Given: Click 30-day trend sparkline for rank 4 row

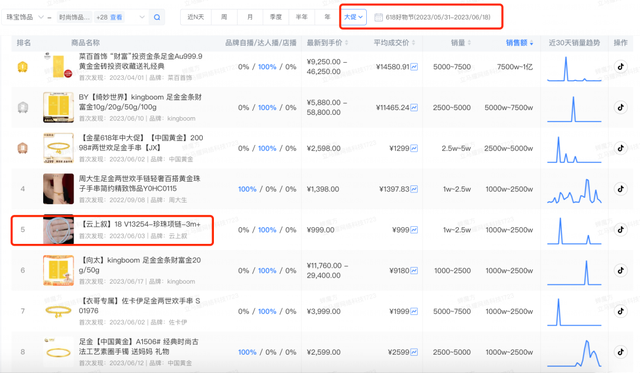Looking at the screenshot, I should [x=574, y=191].
